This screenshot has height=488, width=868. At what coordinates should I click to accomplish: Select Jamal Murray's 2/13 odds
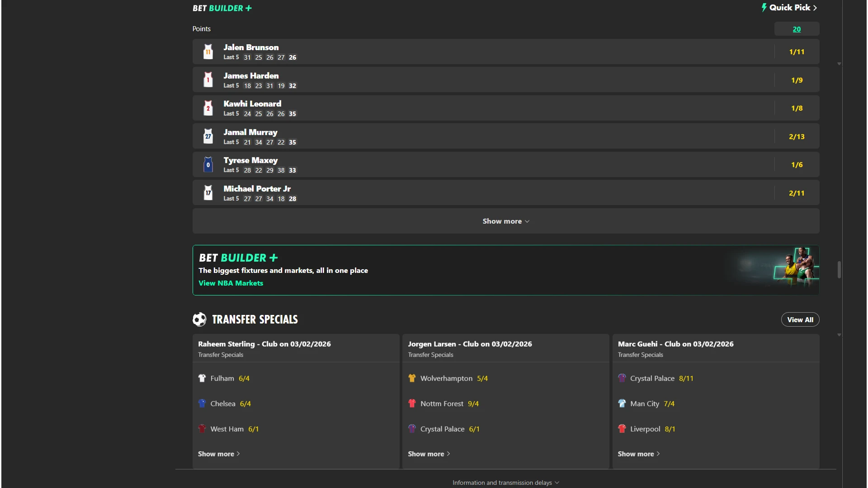click(797, 136)
